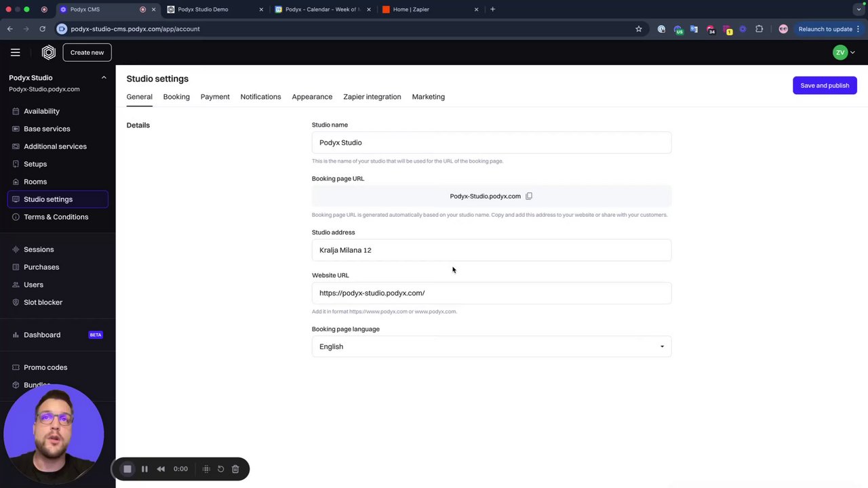The width and height of the screenshot is (868, 488).
Task: Rewind the recording
Action: pyautogui.click(x=161, y=469)
